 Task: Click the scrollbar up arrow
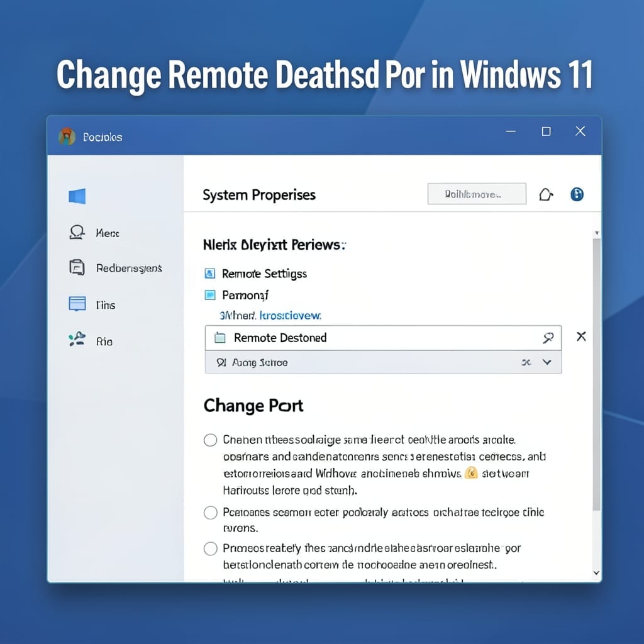(x=597, y=233)
